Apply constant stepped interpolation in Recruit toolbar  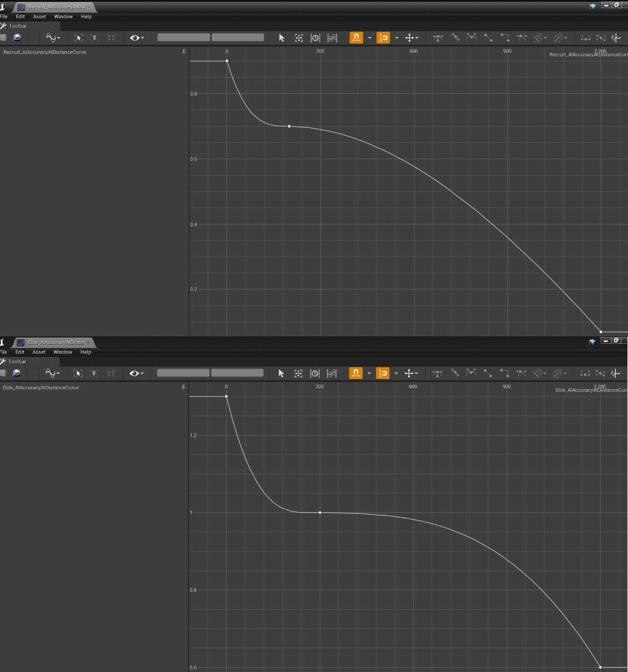(505, 38)
